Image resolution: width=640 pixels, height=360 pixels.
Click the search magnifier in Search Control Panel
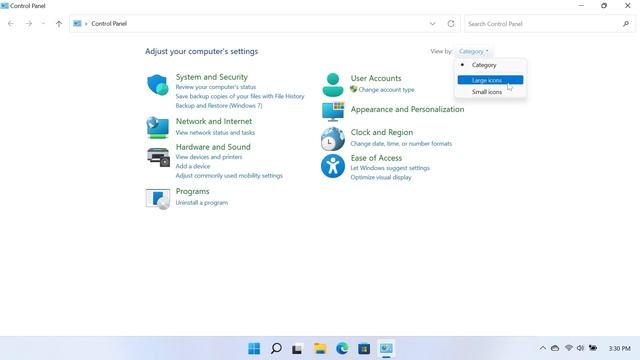[626, 24]
